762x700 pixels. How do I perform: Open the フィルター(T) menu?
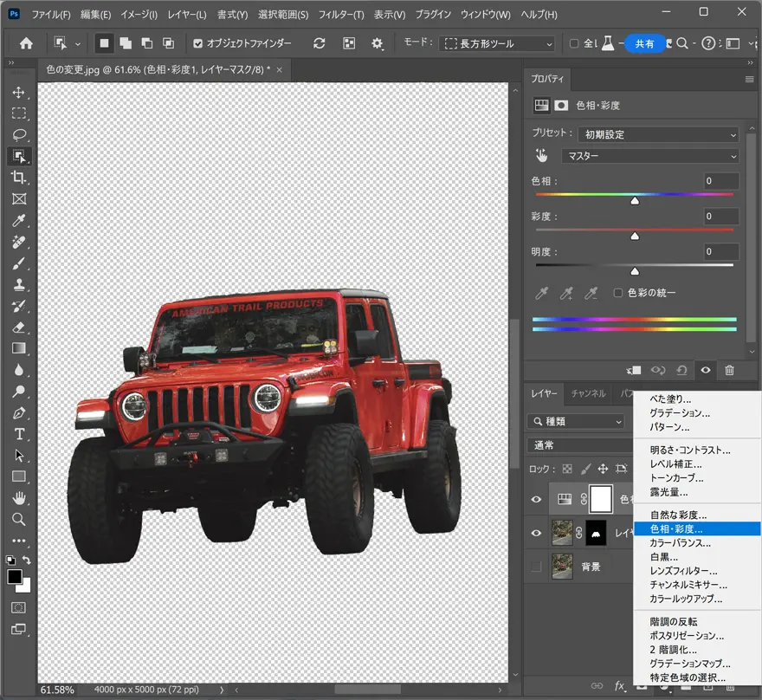[340, 15]
